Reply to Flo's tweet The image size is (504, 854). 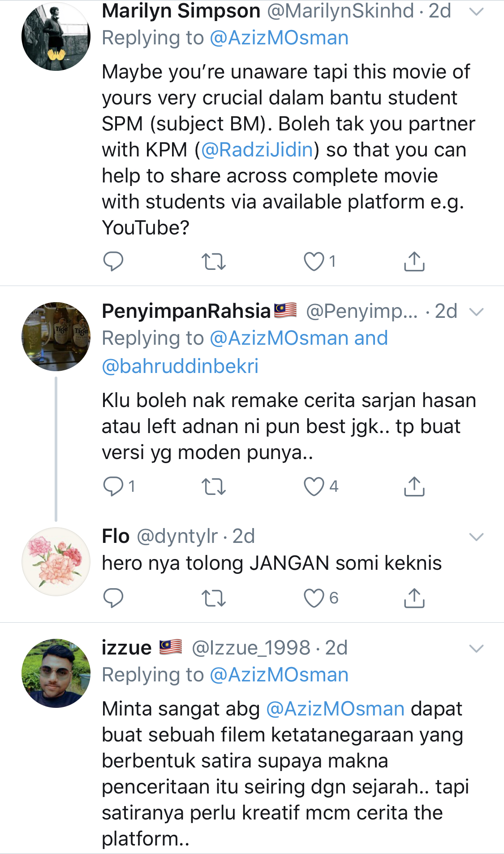[113, 598]
